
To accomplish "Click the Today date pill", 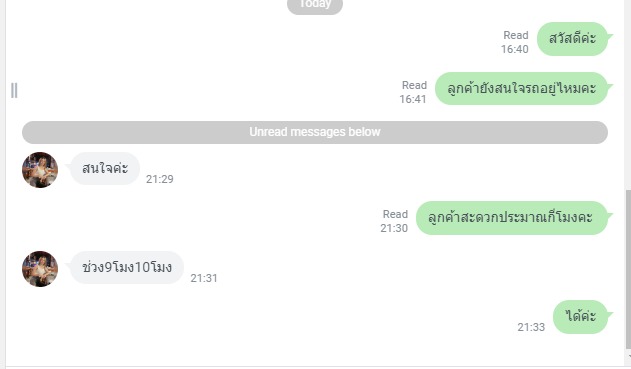I will pos(315,6).
